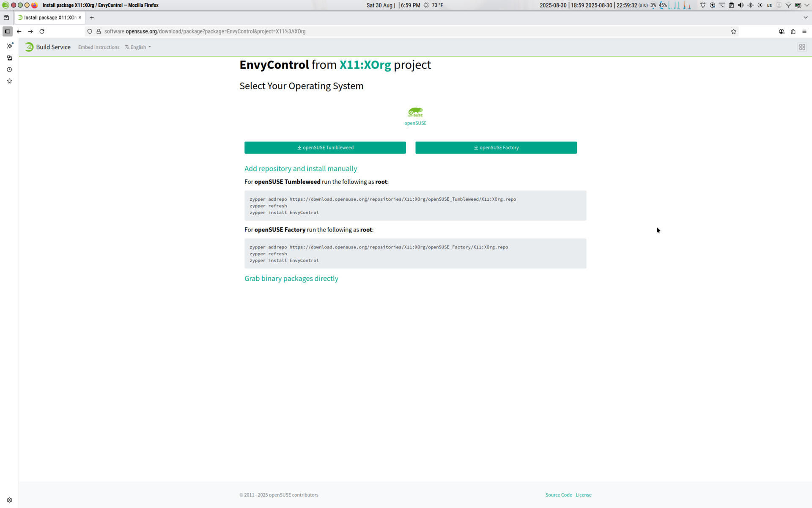Screen dimensions: 812x508
Task: Open a new tab with plus
Action: [x=92, y=17]
